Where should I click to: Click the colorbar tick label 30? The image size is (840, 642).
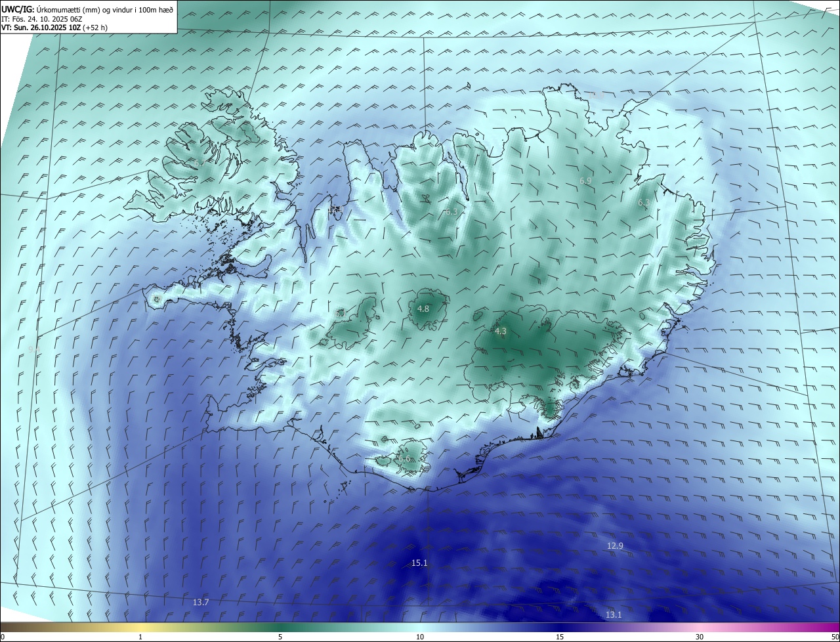pos(700,637)
